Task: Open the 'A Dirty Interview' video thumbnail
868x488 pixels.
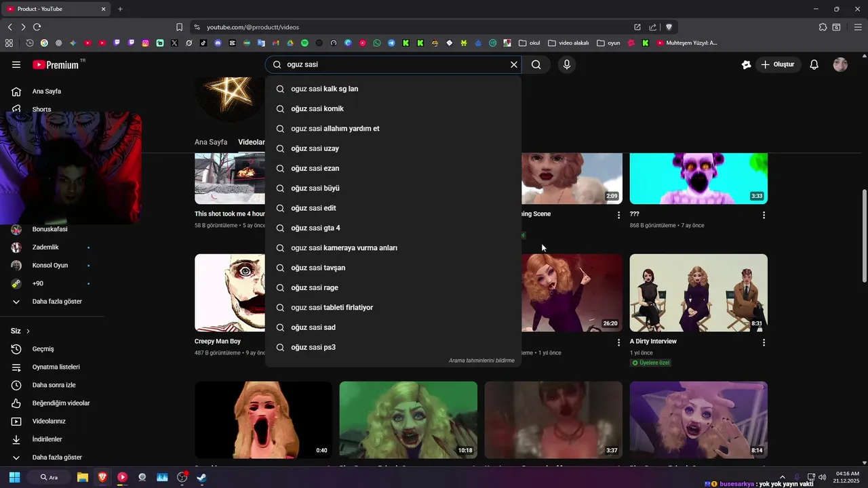Action: 698,293
